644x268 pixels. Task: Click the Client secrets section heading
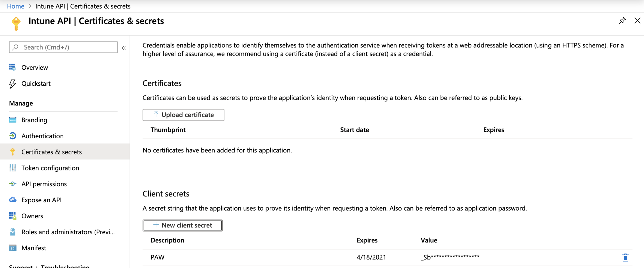click(x=166, y=194)
